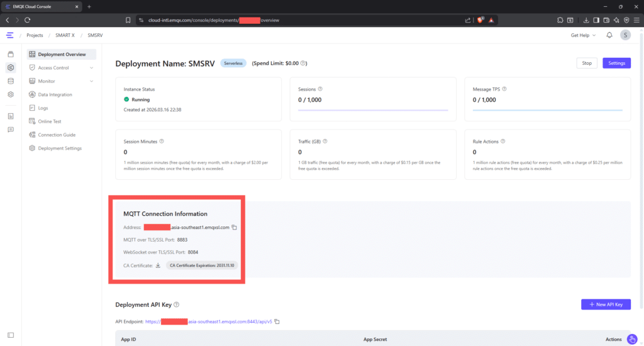The height and width of the screenshot is (346, 644).
Task: Click the SMSRV breadcrumb
Action: [95, 35]
